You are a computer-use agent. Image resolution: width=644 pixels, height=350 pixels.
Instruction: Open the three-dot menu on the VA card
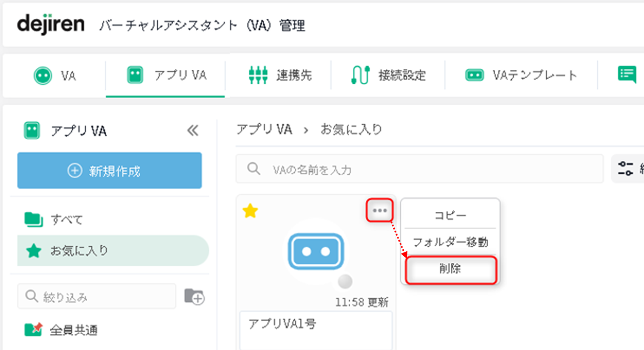pyautogui.click(x=380, y=211)
